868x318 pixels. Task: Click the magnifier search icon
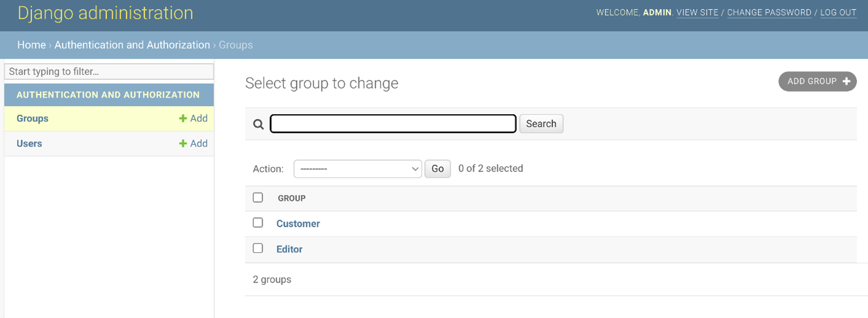(x=258, y=124)
